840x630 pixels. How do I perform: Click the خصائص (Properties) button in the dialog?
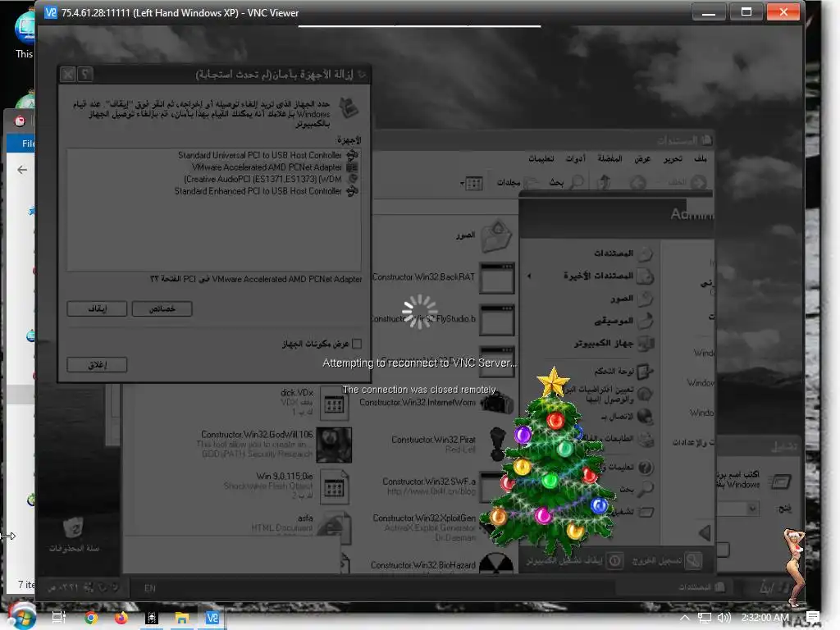point(162,308)
